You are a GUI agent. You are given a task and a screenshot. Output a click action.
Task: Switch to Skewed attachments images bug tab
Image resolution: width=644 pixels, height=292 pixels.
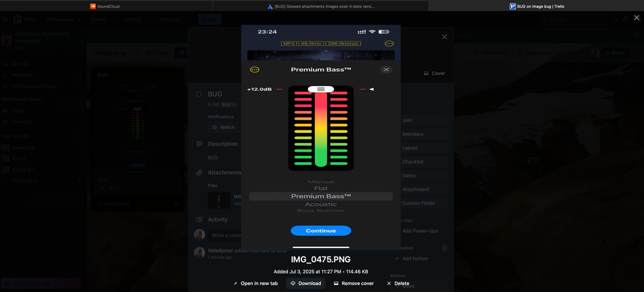point(321,6)
